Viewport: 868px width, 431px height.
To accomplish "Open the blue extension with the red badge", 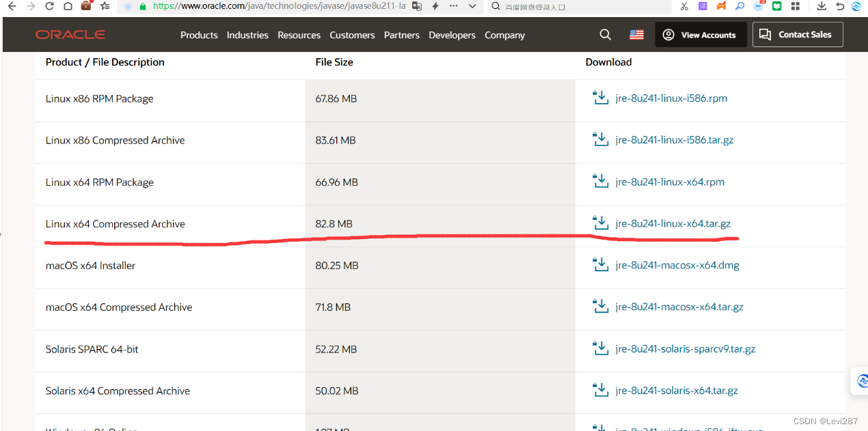I will coord(759,5).
